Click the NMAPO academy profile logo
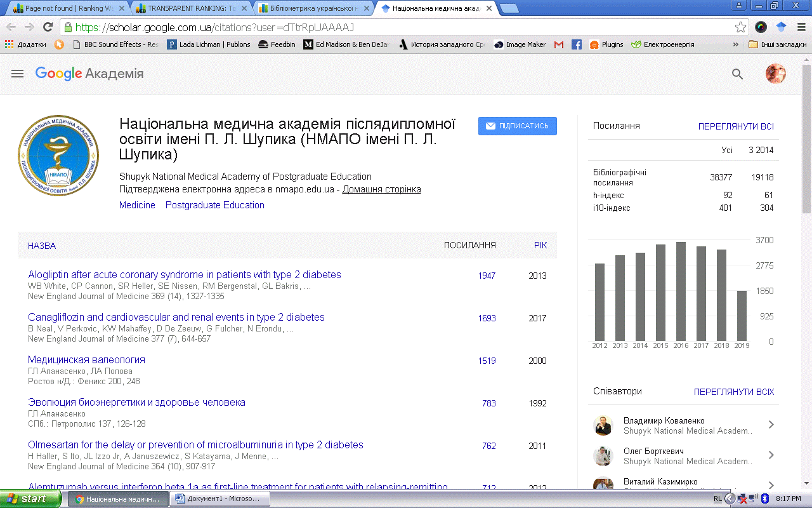This screenshot has height=508, width=812. point(58,156)
